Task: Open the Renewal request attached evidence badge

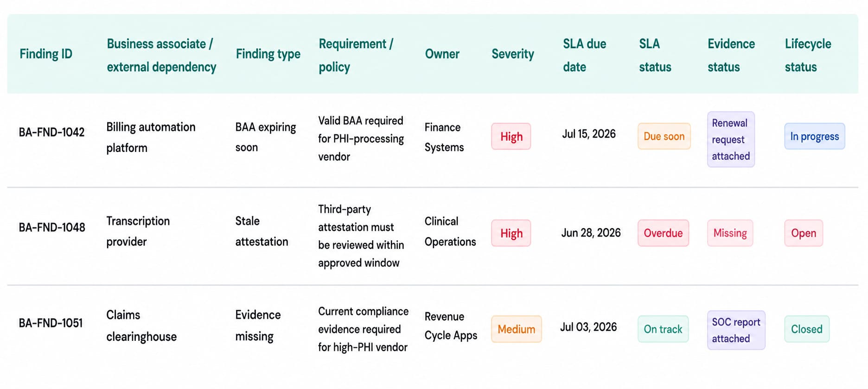Action: pos(731,139)
